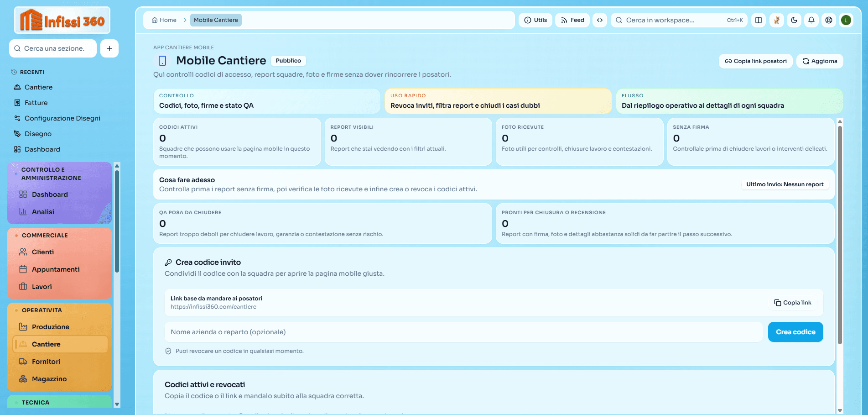
Task: Click the green user avatar
Action: [846, 20]
